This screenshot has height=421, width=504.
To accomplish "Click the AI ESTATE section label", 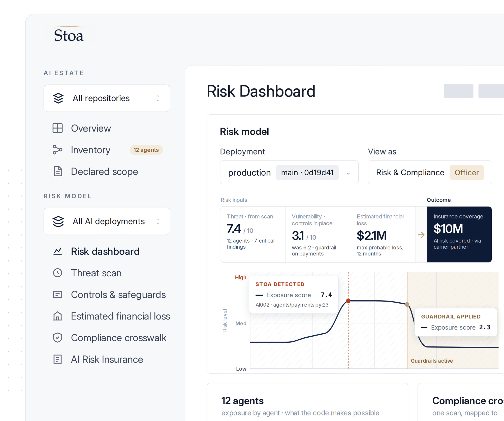I will pyautogui.click(x=64, y=73).
